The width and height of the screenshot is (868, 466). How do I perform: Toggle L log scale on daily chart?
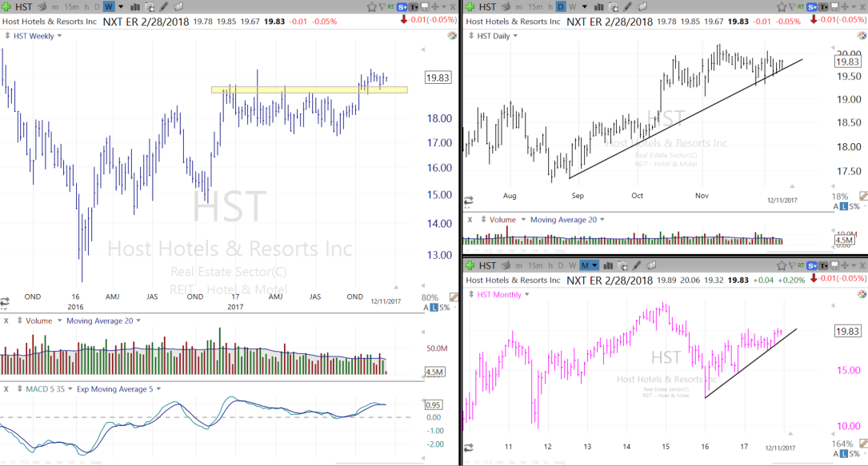pyautogui.click(x=843, y=207)
